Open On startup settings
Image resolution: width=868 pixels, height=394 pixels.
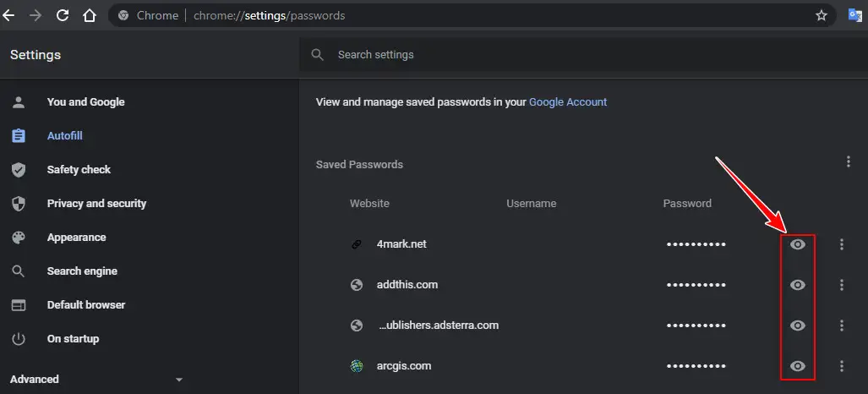click(73, 338)
